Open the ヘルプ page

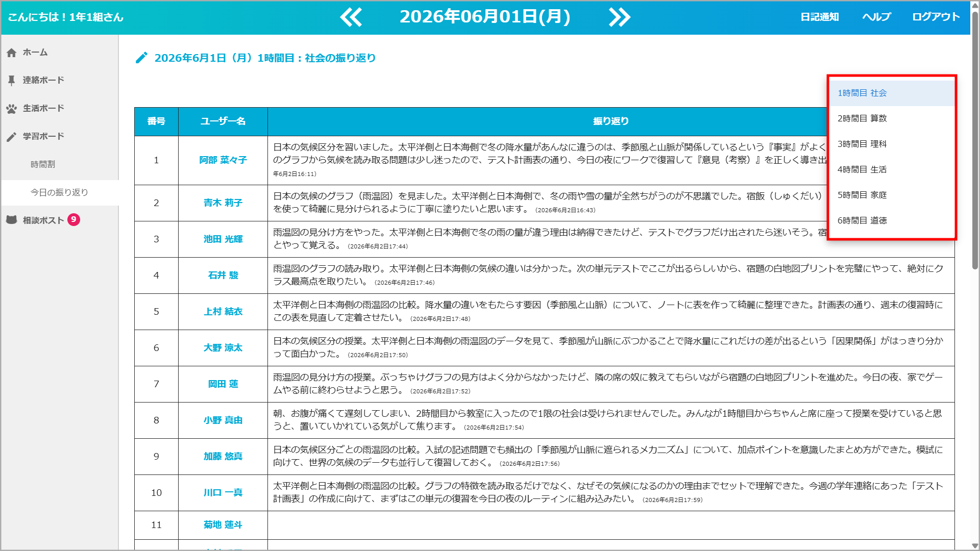pos(876,17)
